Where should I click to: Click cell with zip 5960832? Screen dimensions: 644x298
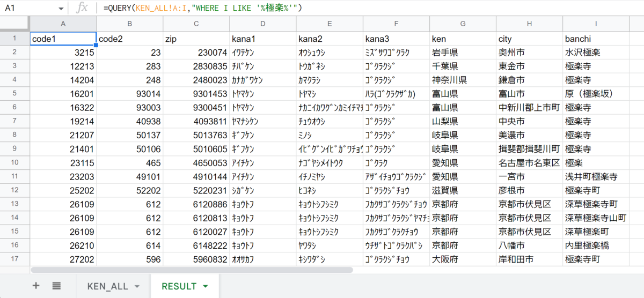tap(196, 259)
